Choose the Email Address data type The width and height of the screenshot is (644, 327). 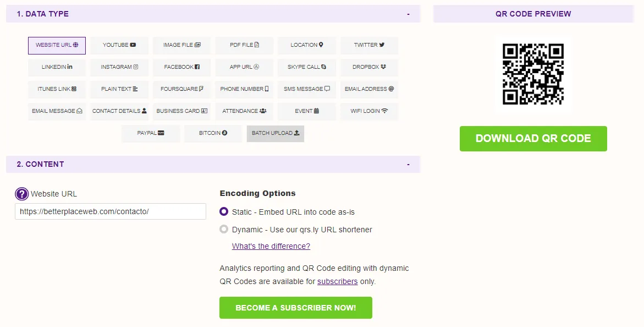point(369,89)
